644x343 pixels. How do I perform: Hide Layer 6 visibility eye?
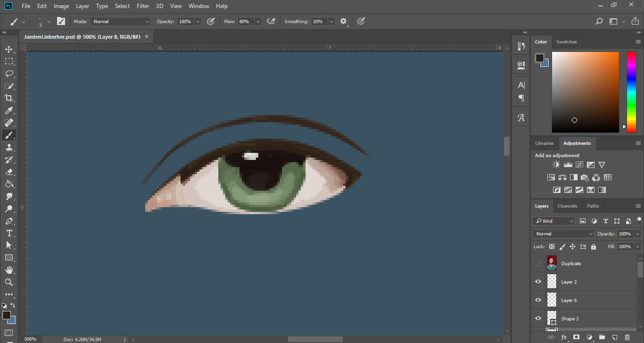point(538,300)
